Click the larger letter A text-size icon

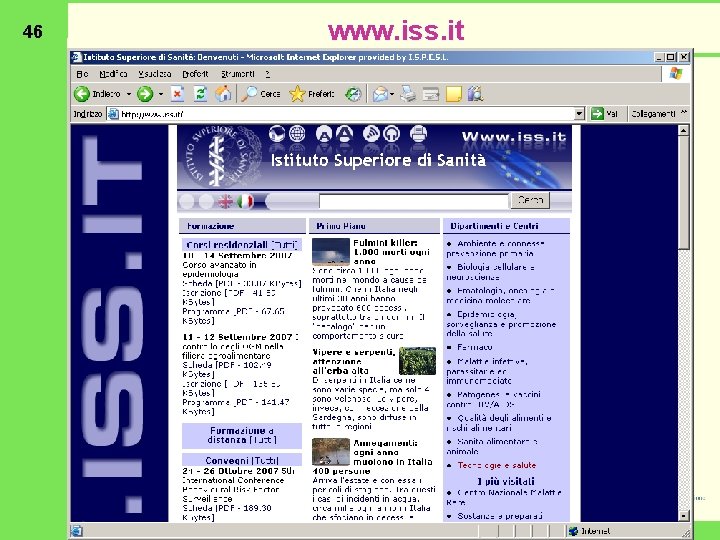coord(344,134)
